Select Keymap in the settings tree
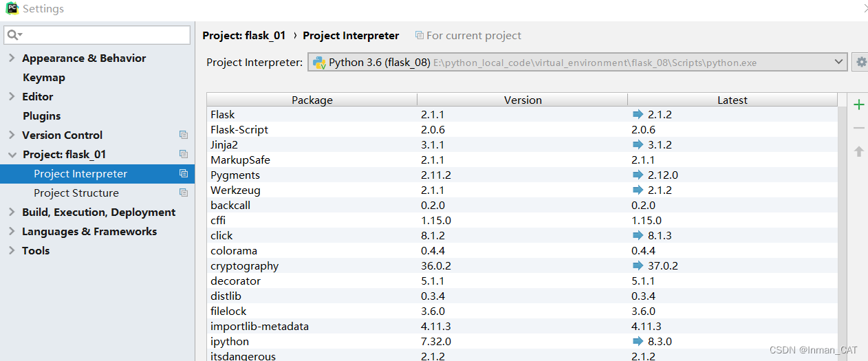This screenshot has width=868, height=361. (44, 78)
